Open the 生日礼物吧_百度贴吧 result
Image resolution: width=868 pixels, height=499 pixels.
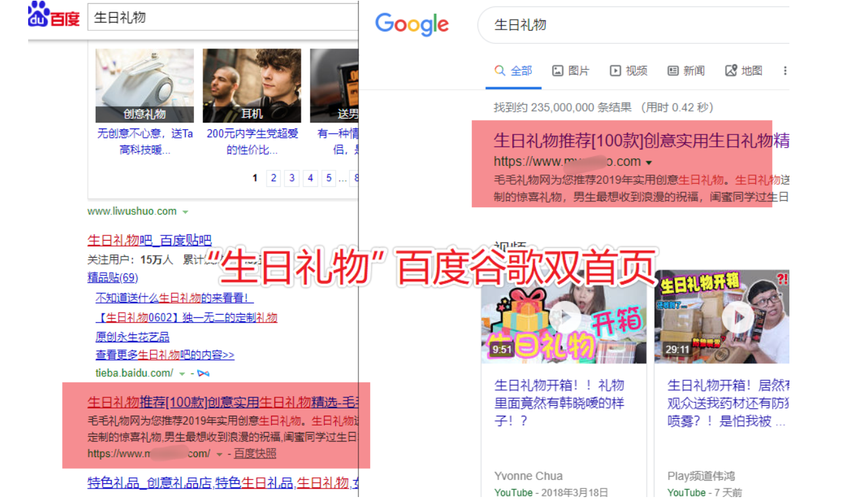click(x=149, y=241)
